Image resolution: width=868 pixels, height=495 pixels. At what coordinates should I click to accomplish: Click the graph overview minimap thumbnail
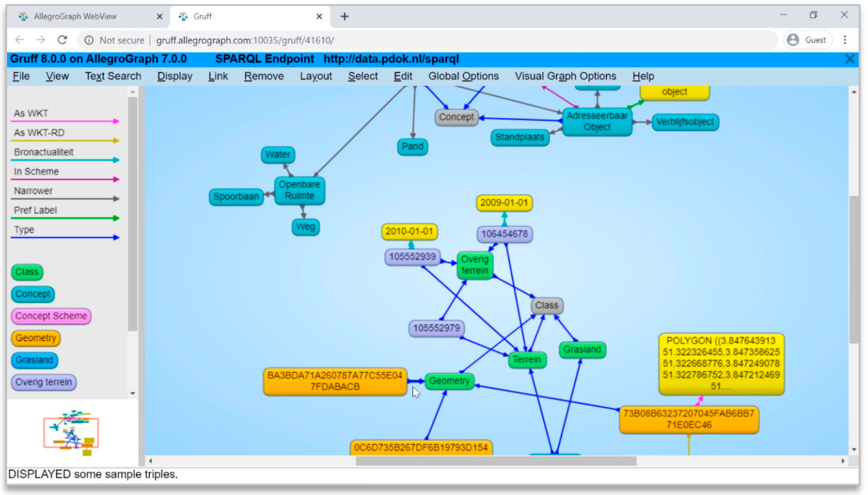(71, 432)
